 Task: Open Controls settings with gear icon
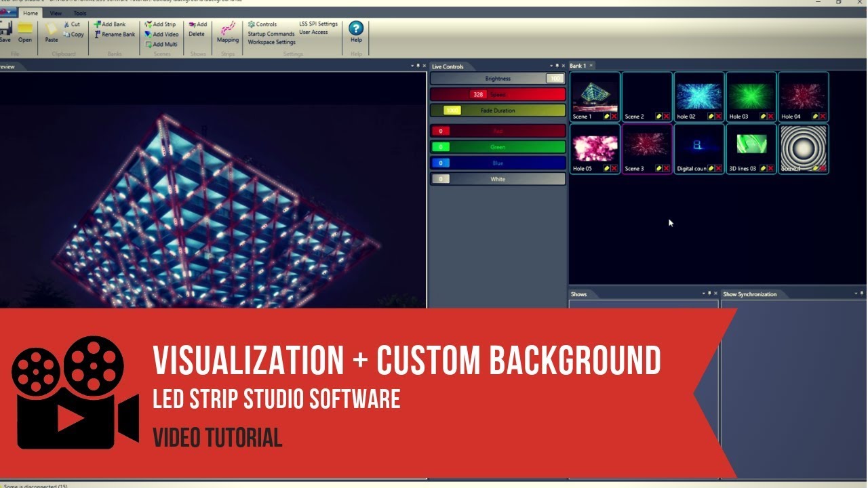(262, 24)
